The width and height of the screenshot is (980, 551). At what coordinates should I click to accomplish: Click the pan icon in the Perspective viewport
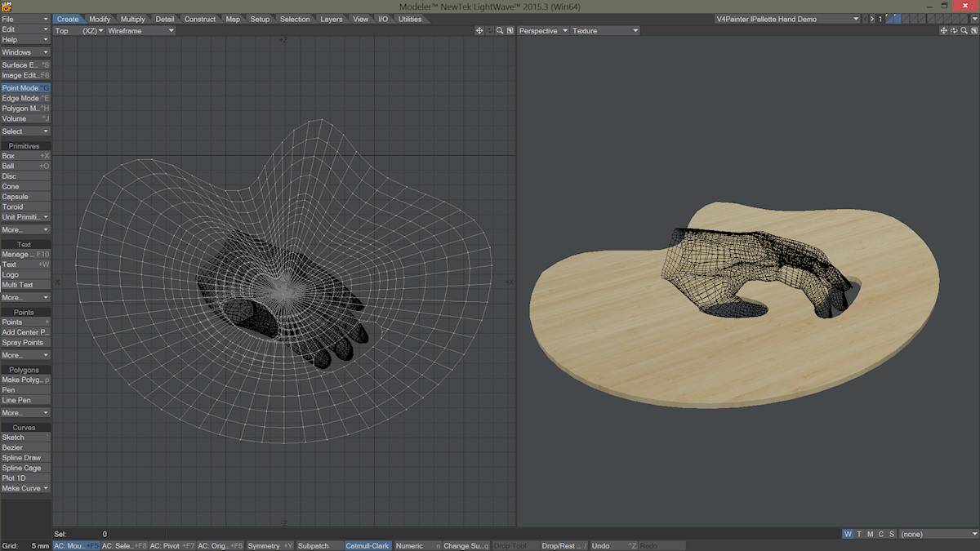[x=944, y=31]
